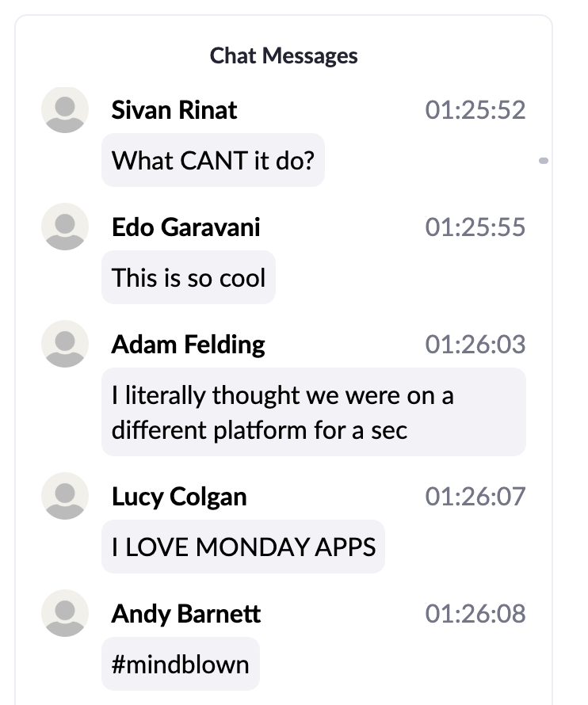Click the This is so cool message bubble

[x=188, y=278]
